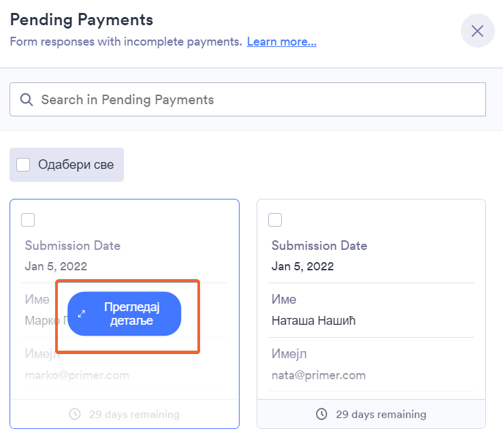Viewport: 503px width, 448px height.
Task: Click the Pending Payments heading
Action: tap(81, 19)
